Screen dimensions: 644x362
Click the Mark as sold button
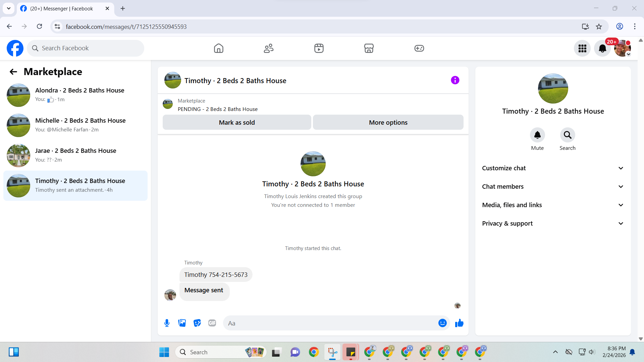[237, 123]
